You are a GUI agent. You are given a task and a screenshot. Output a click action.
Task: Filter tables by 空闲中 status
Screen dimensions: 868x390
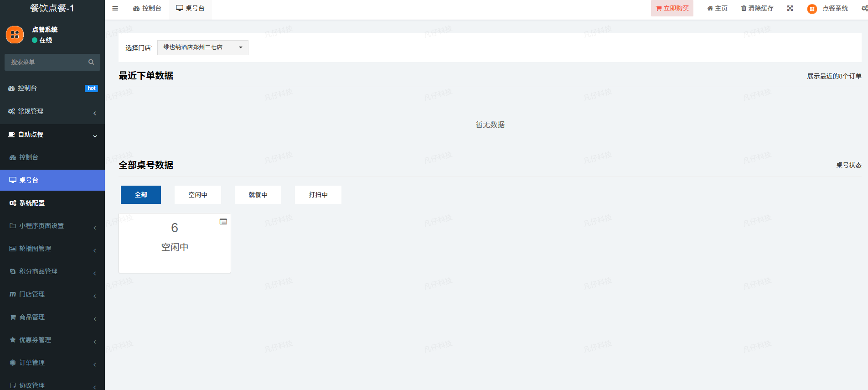(197, 195)
